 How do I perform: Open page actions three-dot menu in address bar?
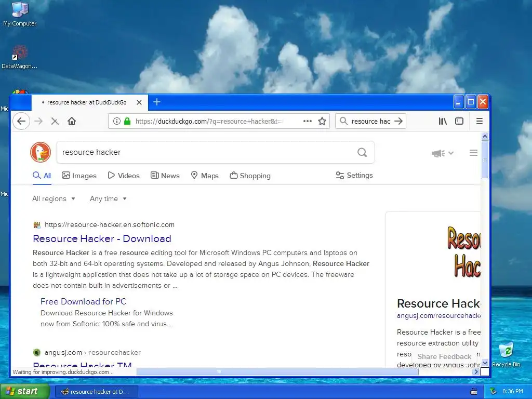tap(308, 121)
